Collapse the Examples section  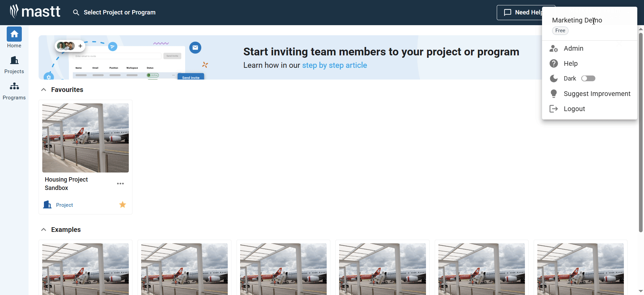click(44, 230)
